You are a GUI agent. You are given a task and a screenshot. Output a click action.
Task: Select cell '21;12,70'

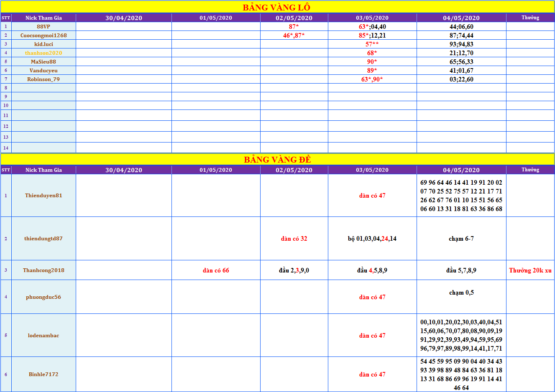(461, 53)
